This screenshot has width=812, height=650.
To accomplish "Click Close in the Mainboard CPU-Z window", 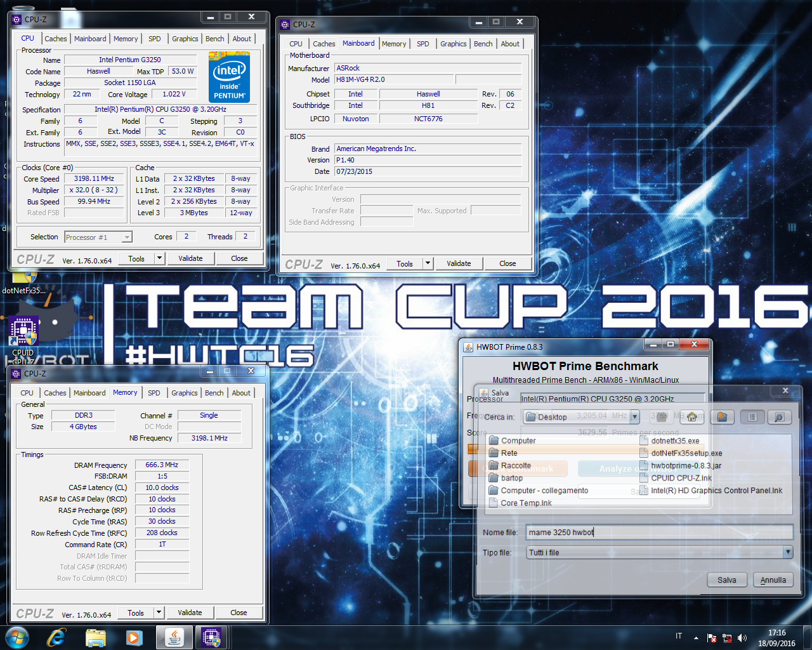I will pyautogui.click(x=507, y=263).
